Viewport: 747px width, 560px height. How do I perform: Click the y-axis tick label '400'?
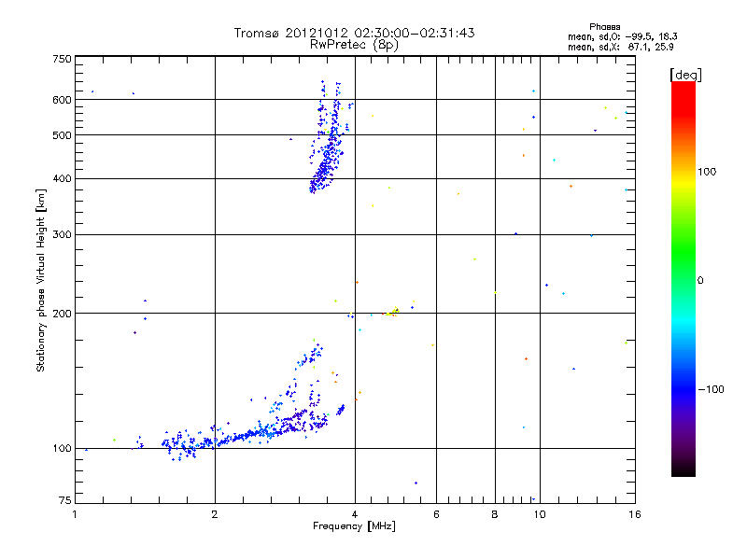[x=62, y=179]
